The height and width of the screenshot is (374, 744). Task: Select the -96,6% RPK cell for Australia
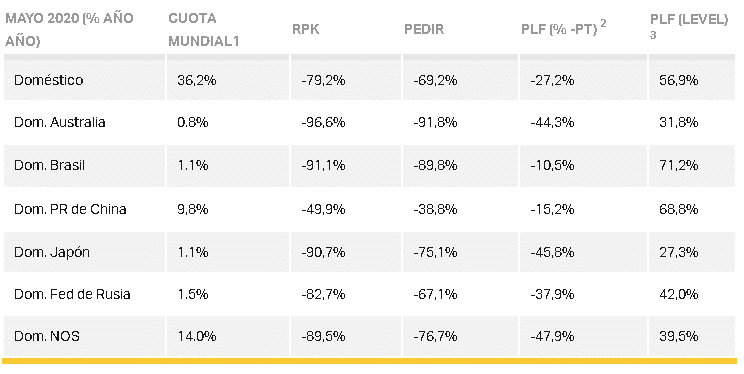[323, 122]
